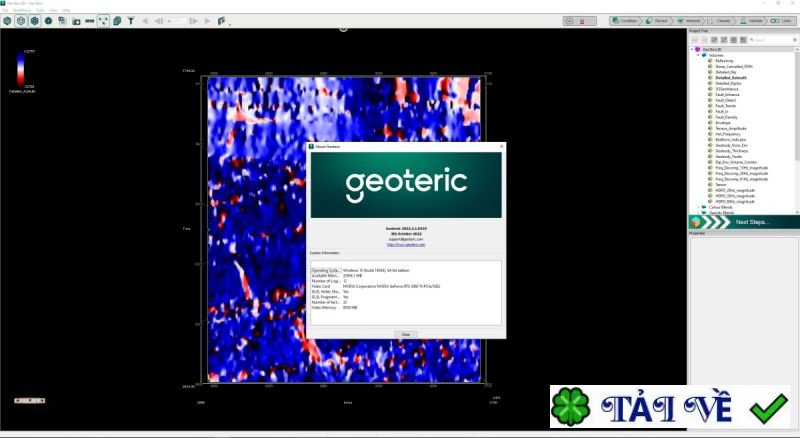Click the Interpret workflow step
The width and height of the screenshot is (800, 438).
(x=689, y=21)
